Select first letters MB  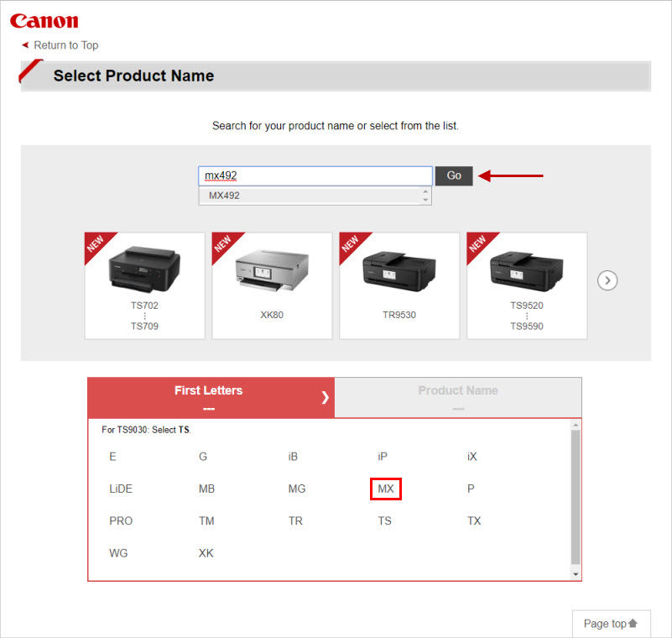[206, 489]
